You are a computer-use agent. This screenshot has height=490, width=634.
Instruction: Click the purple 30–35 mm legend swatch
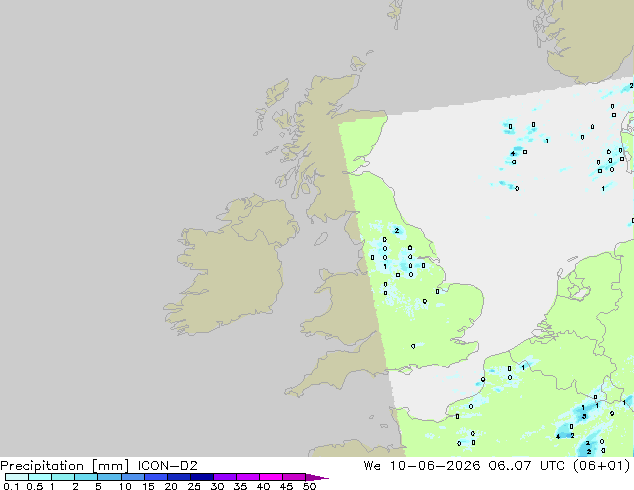point(225,477)
